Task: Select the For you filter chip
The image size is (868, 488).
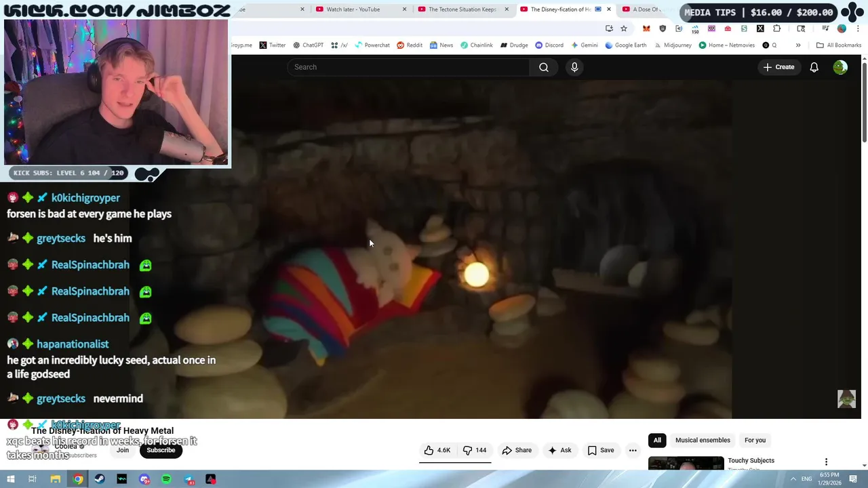Action: pyautogui.click(x=755, y=440)
